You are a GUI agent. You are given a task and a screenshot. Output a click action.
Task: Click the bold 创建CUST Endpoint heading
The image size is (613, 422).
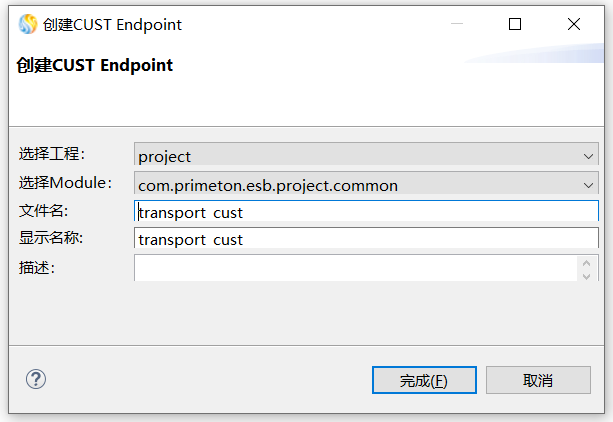(x=95, y=65)
